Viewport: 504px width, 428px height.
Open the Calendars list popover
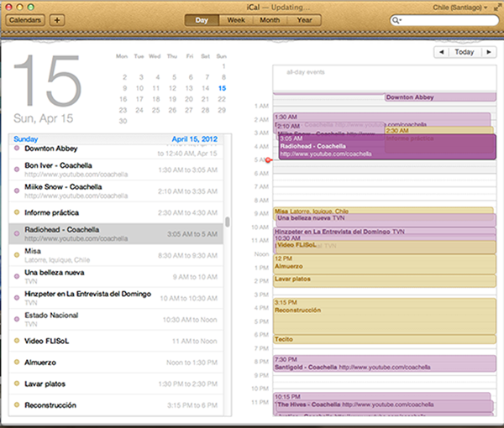[24, 19]
